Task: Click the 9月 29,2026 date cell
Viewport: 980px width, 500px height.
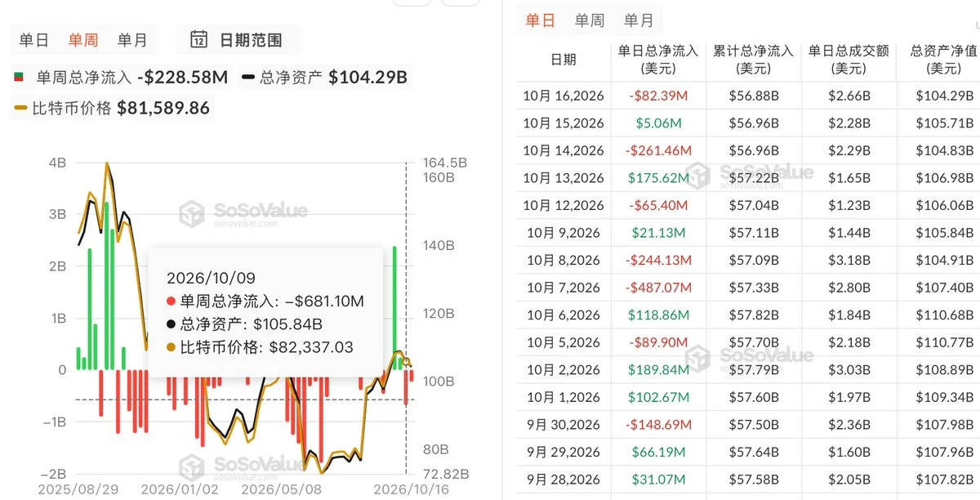Action: tap(563, 452)
